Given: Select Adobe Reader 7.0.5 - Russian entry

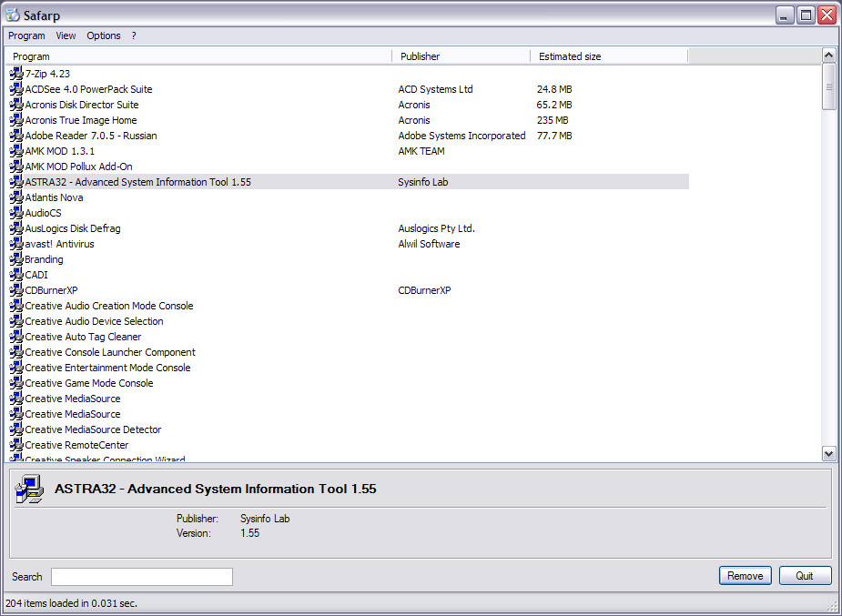Looking at the screenshot, I should [91, 136].
